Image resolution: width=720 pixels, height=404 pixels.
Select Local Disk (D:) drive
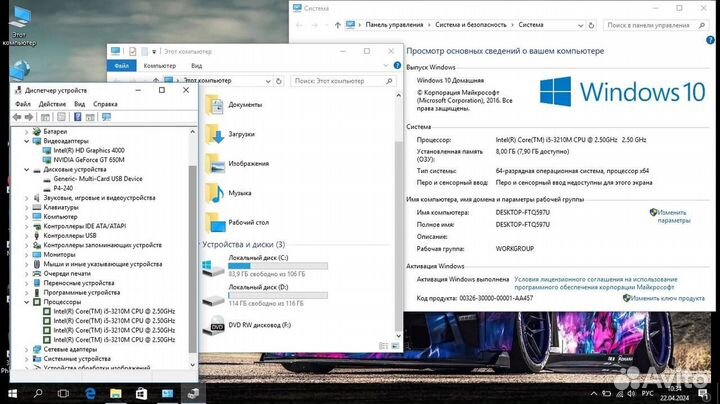[265, 295]
